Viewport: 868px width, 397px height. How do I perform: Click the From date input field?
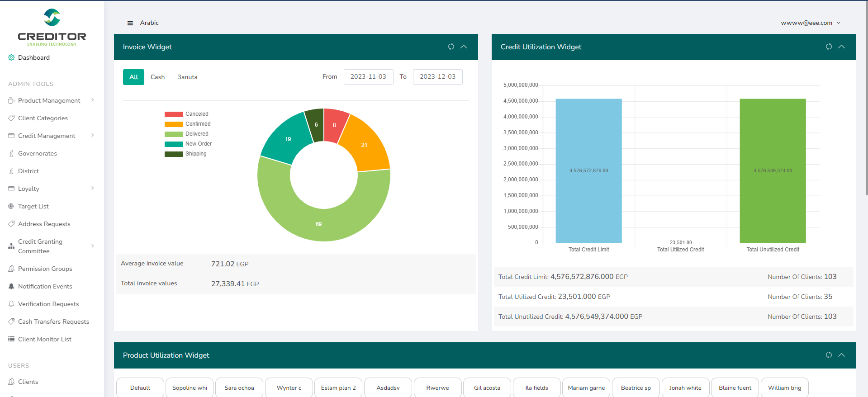[368, 76]
